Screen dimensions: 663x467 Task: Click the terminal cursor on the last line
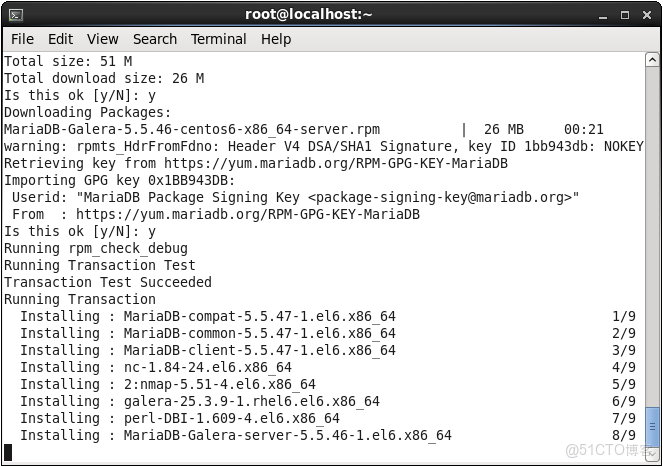click(x=9, y=452)
